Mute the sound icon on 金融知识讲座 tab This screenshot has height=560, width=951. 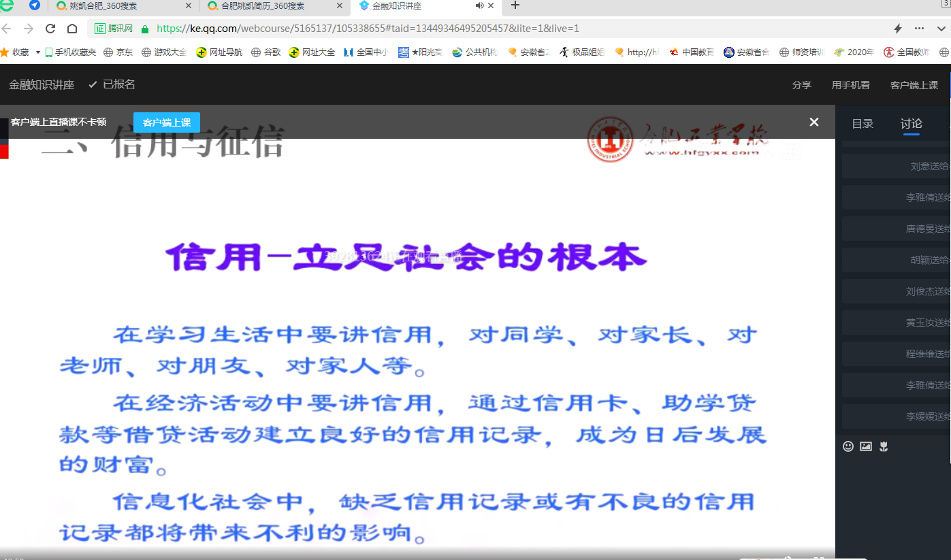(479, 5)
